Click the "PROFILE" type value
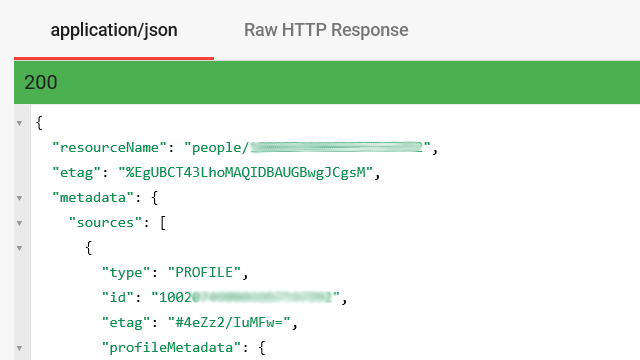This screenshot has width=640, height=360. click(x=204, y=272)
